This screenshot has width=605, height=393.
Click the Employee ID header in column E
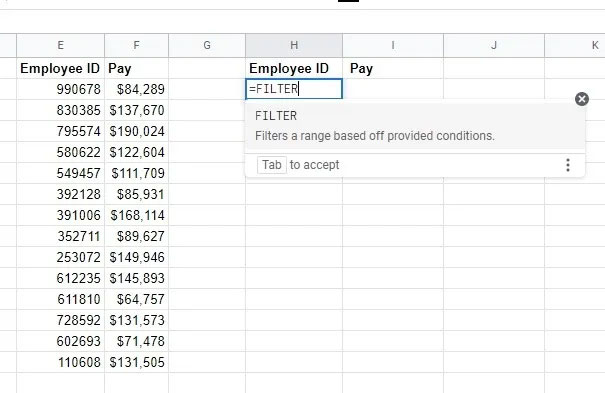tap(61, 68)
